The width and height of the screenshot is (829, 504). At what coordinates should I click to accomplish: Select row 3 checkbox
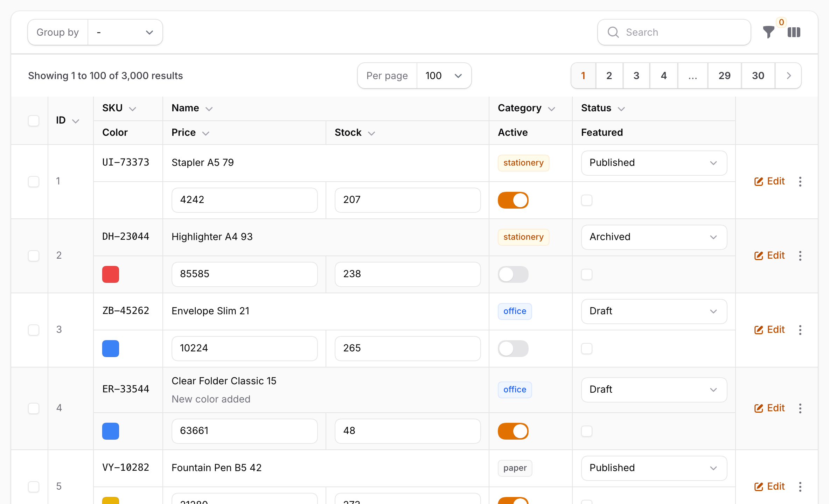pos(34,330)
